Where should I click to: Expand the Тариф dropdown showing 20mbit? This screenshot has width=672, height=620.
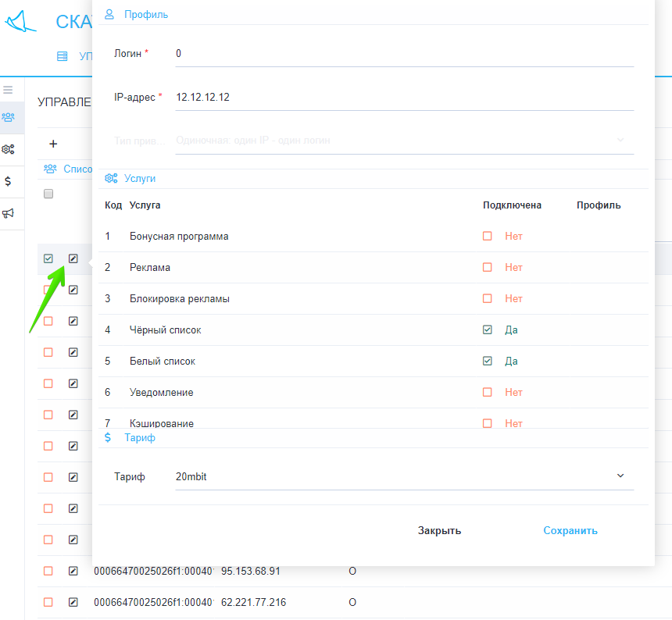point(404,476)
